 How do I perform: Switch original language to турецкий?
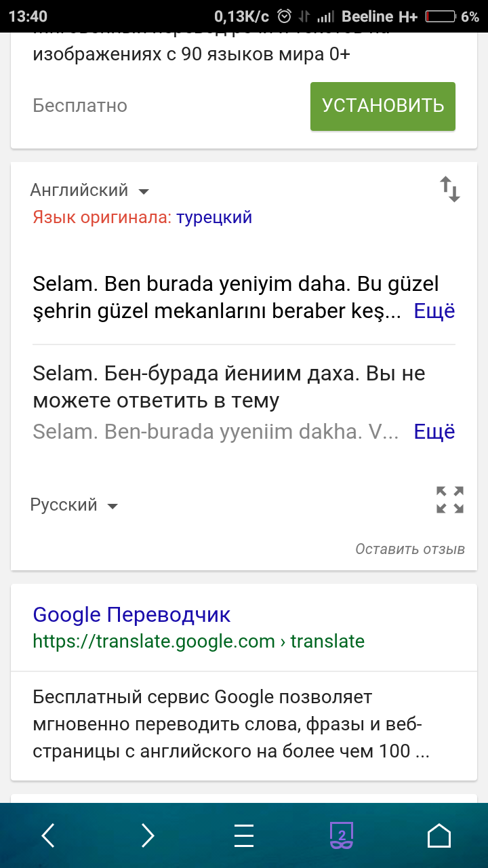[x=214, y=218]
